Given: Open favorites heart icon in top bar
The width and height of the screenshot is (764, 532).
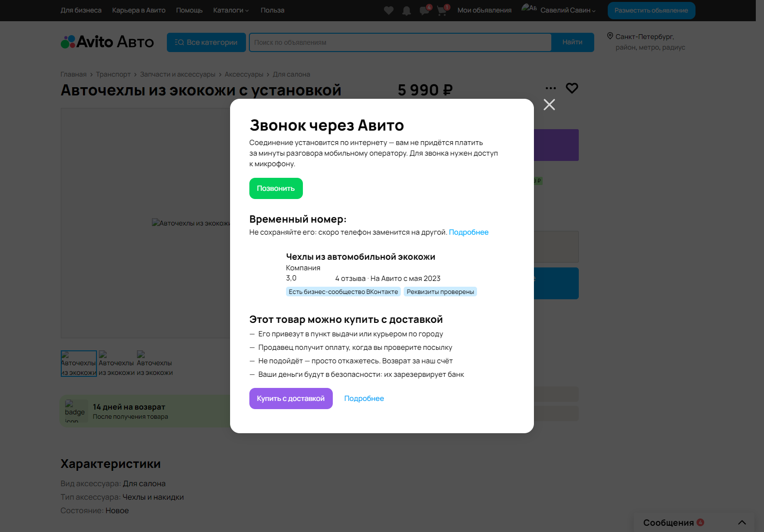Looking at the screenshot, I should tap(389, 11).
